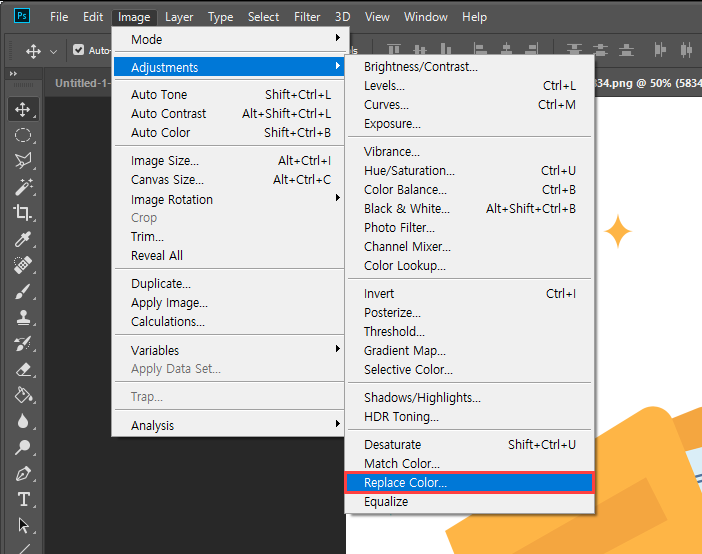702x554 pixels.
Task: Select the Crop tool icon
Action: (x=23, y=213)
